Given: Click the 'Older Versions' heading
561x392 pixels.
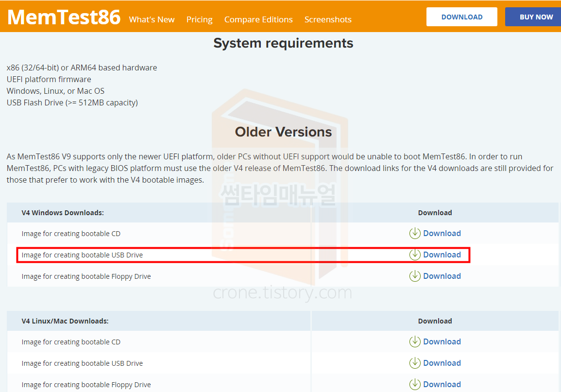Looking at the screenshot, I should click(x=283, y=132).
